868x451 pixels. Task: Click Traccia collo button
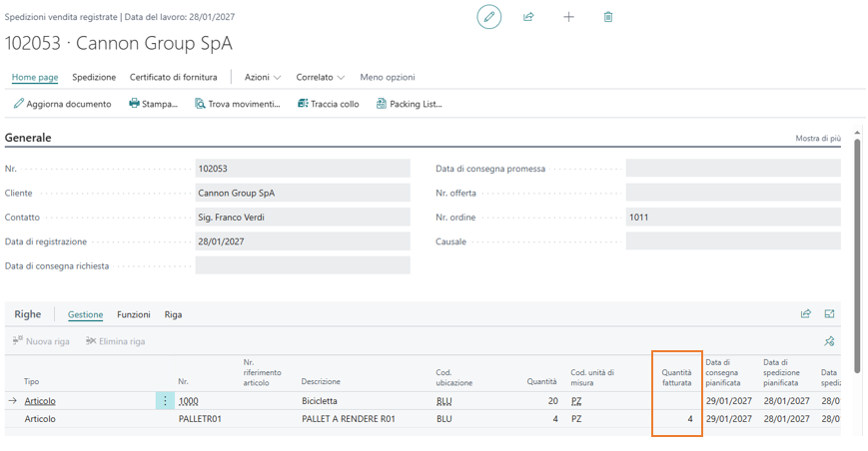(329, 104)
